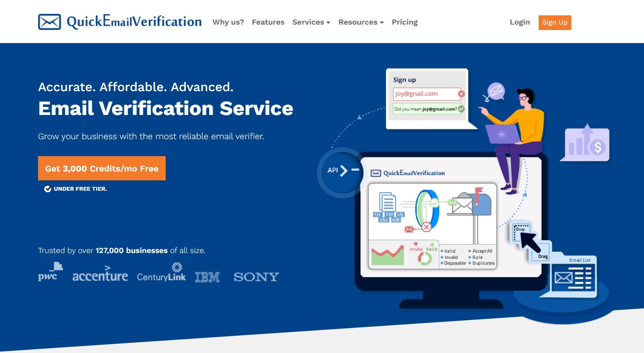Click the Duplicates legend label

pyautogui.click(x=483, y=263)
